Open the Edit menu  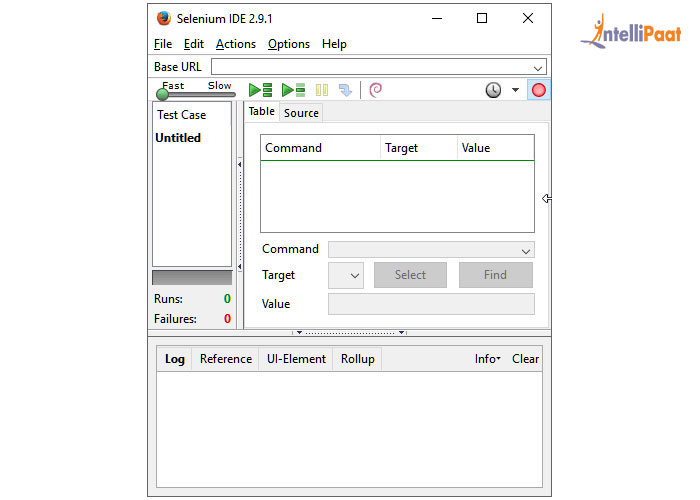tap(194, 44)
